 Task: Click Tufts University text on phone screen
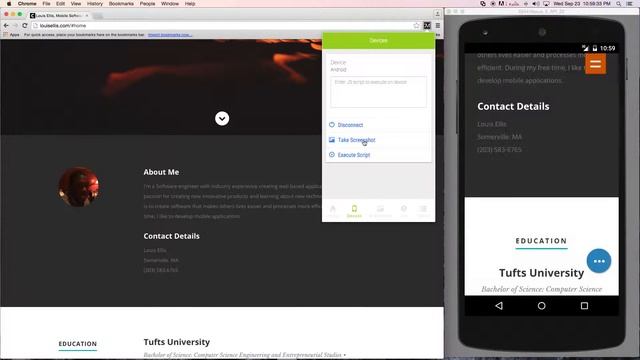pyautogui.click(x=541, y=273)
